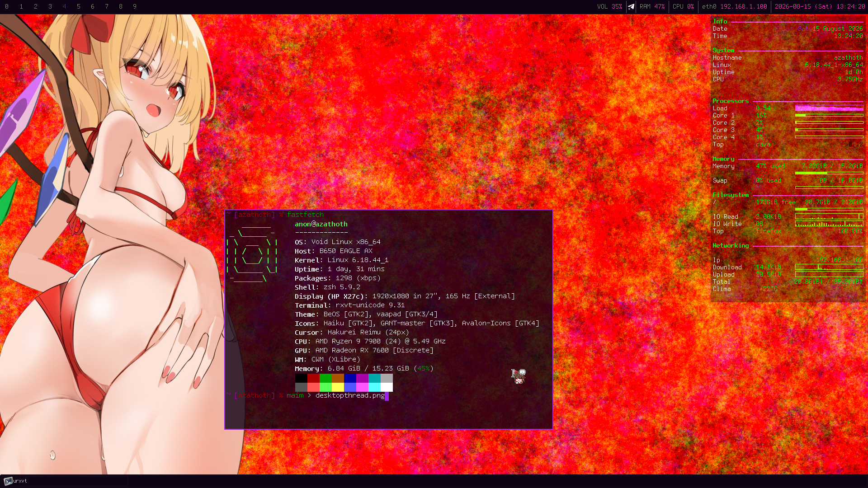
Task: Click the terminal icon beside urxvt in the taskbar
Action: pos(8,481)
